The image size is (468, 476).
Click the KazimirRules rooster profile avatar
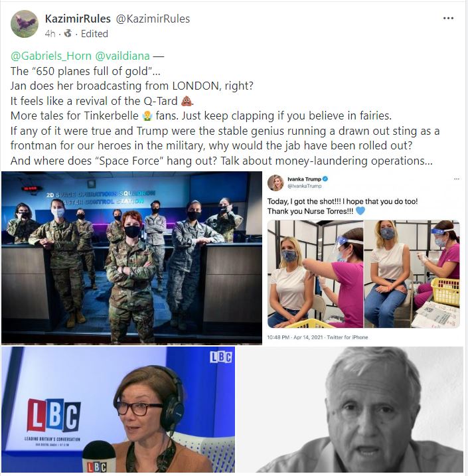click(25, 24)
